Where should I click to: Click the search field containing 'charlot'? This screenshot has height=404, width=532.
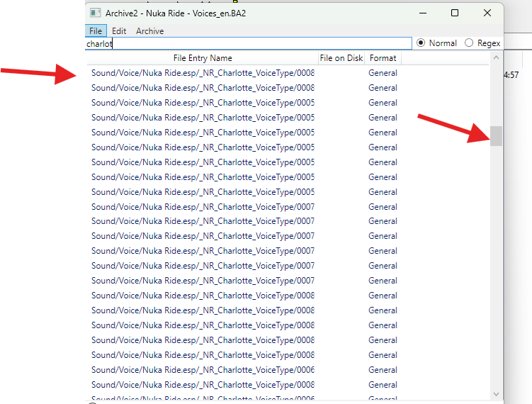point(249,43)
